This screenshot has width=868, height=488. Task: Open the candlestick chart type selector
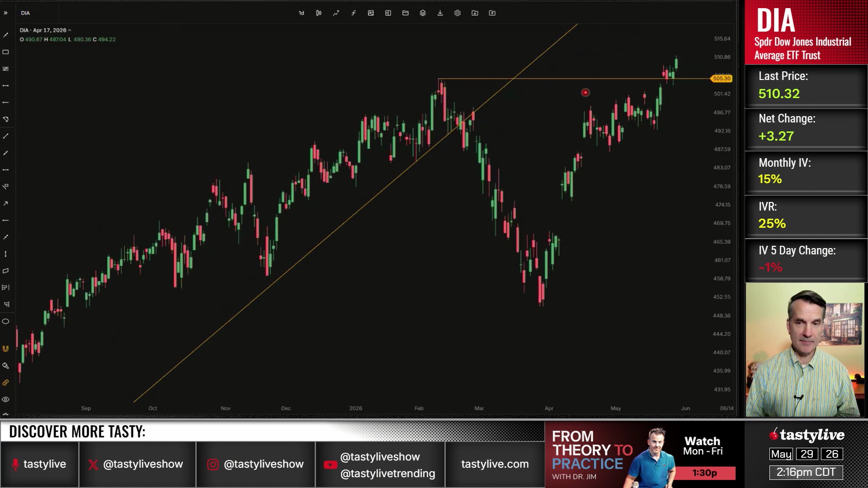tap(319, 13)
